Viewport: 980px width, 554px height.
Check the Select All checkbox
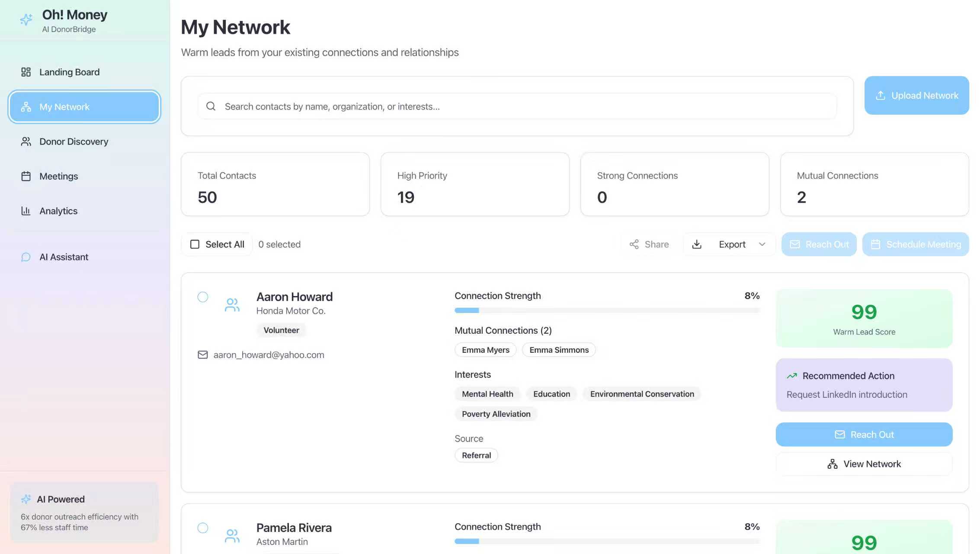click(x=195, y=245)
